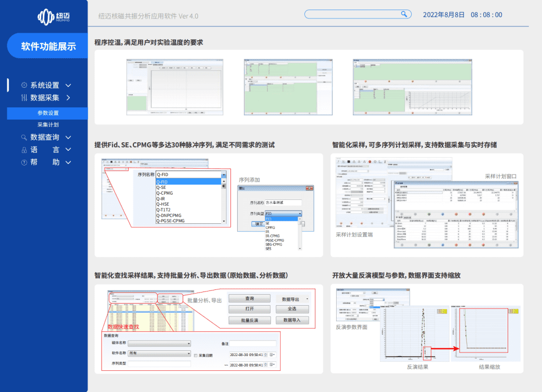Expand the 帮助 menu chevron

68,163
